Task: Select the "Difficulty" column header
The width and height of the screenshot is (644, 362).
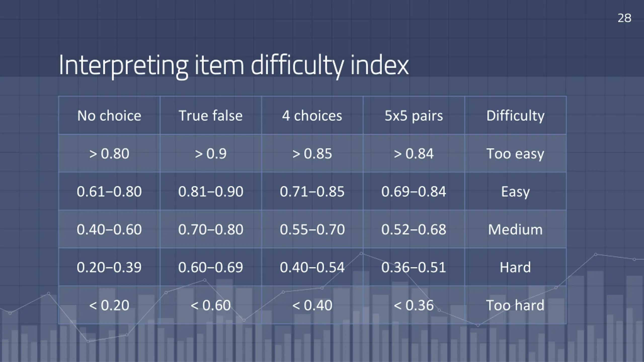Action: tap(515, 116)
